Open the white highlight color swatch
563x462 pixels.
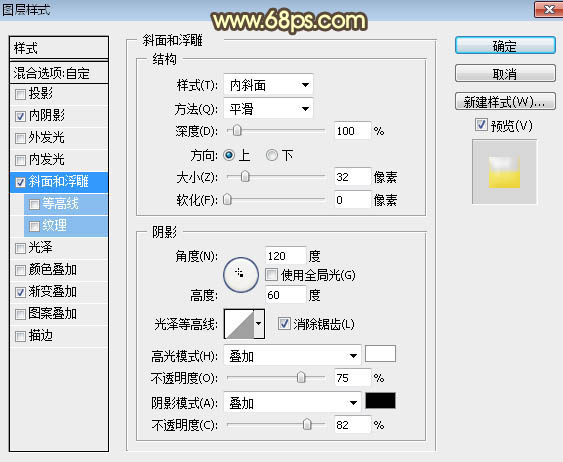pyautogui.click(x=380, y=354)
